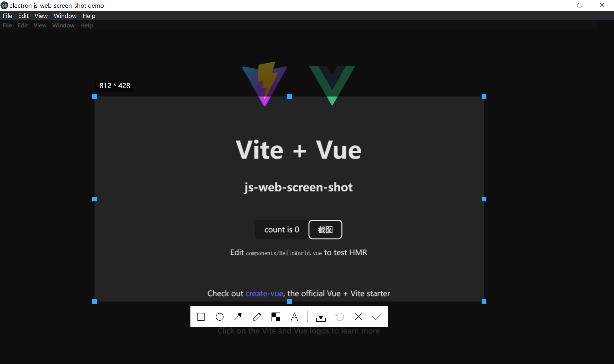Cancel screenshot using the X icon
This screenshot has height=364, width=614.
tap(358, 317)
